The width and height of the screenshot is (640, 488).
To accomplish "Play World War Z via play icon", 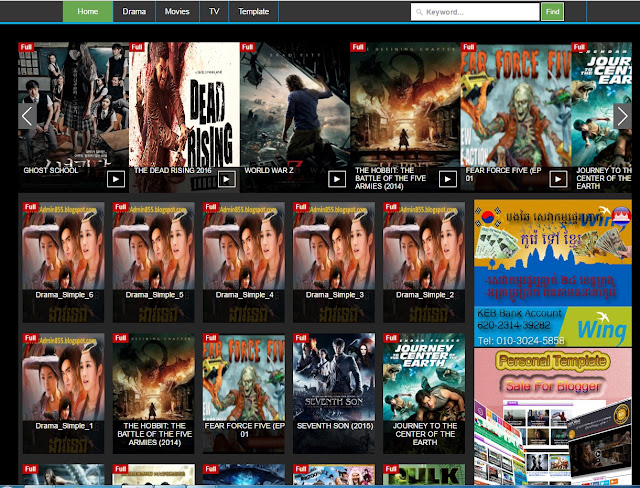I will click(x=337, y=179).
